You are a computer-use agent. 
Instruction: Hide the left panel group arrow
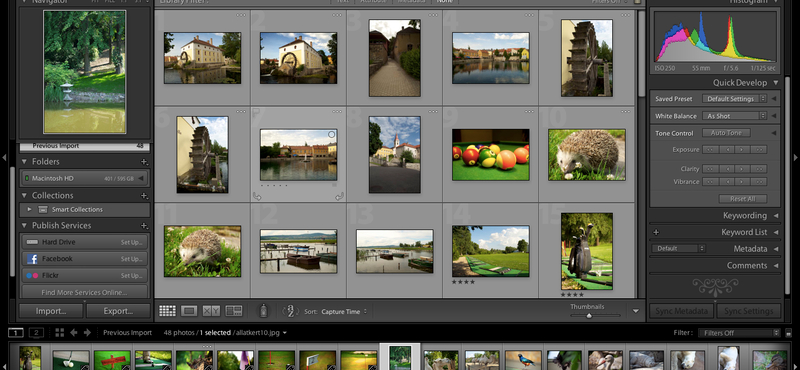[x=4, y=158]
